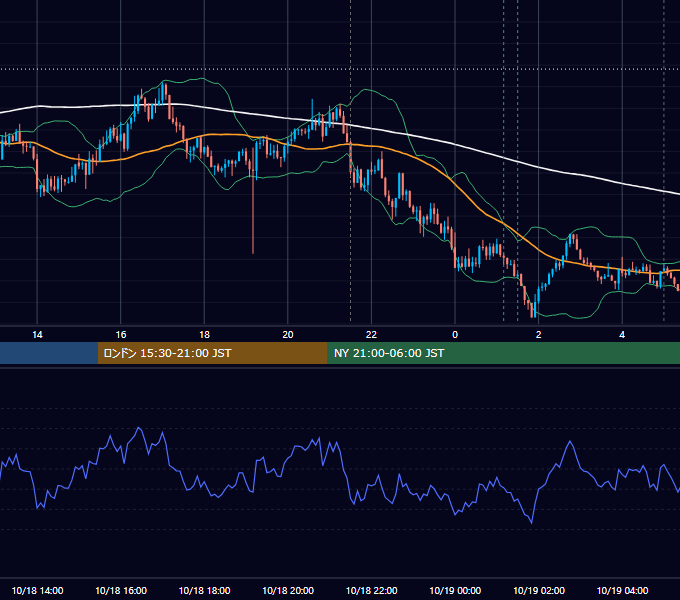Click hour label 2 on price chart axis
The image size is (680, 600).
click(539, 335)
